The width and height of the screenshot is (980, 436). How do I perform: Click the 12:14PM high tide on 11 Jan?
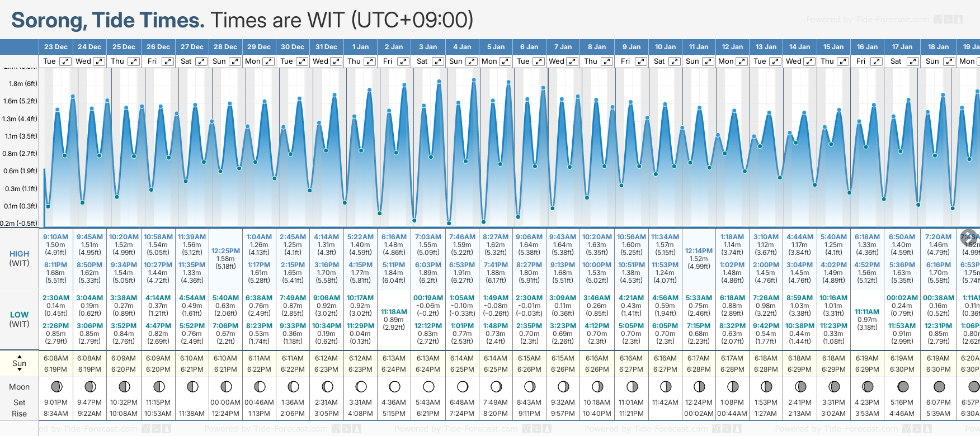coord(699,251)
